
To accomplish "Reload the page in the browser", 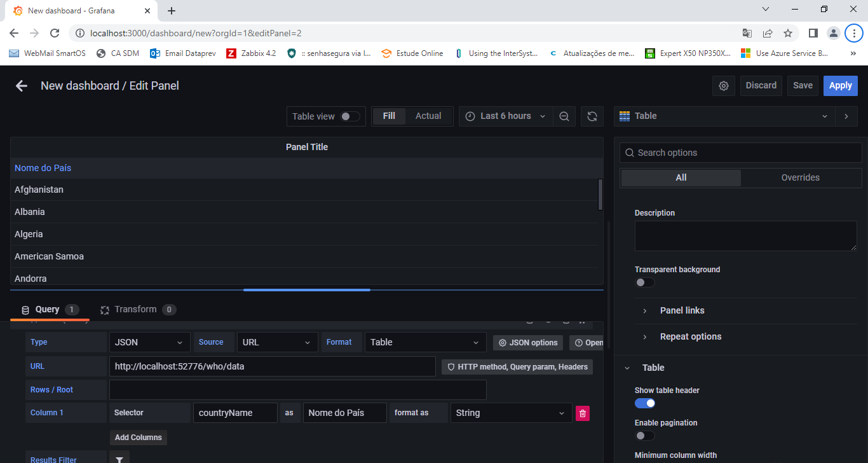I will 55,33.
